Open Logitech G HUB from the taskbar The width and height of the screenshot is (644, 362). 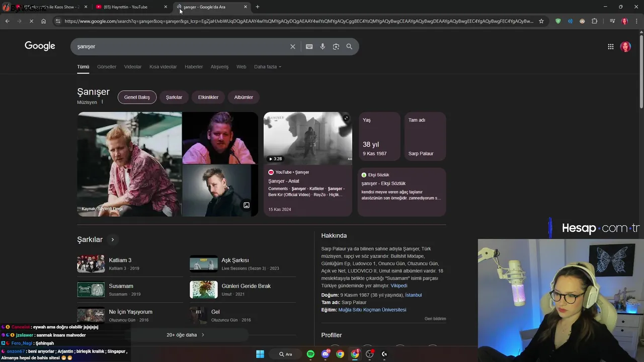click(384, 354)
